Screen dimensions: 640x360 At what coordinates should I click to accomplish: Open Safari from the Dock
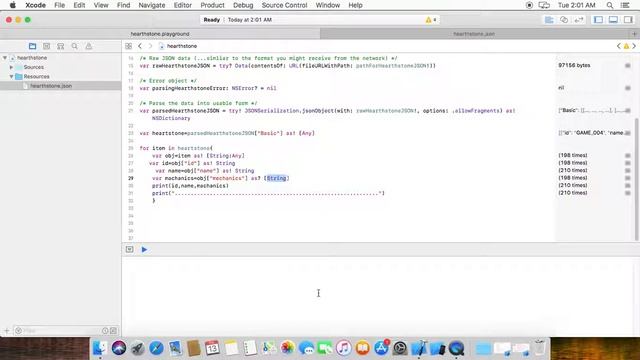click(x=156, y=348)
